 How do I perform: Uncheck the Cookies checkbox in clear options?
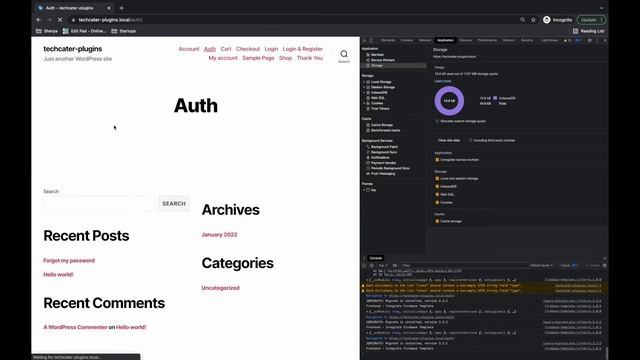(x=437, y=202)
